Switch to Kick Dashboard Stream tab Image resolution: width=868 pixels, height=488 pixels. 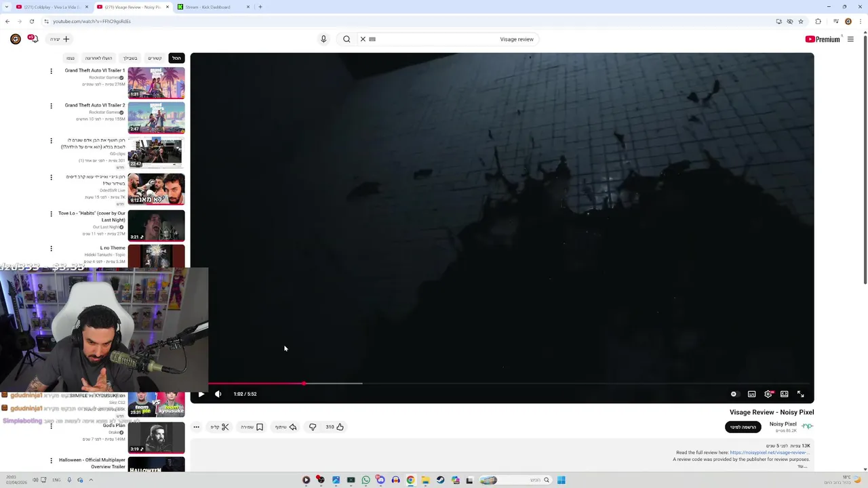(213, 7)
